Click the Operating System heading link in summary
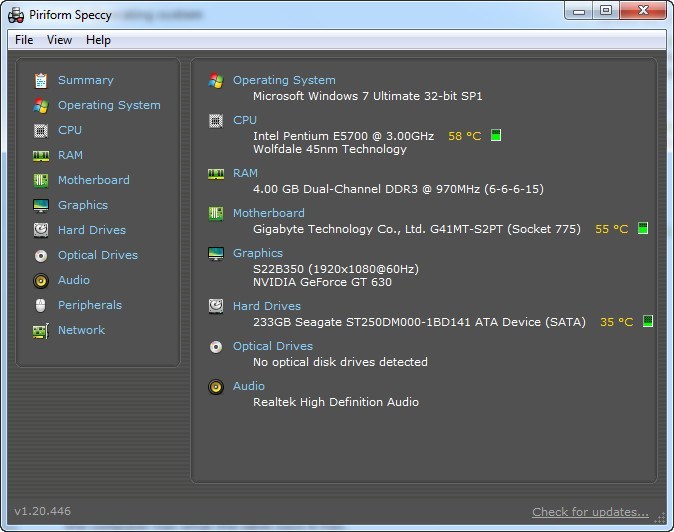The height and width of the screenshot is (532, 674). (x=284, y=80)
